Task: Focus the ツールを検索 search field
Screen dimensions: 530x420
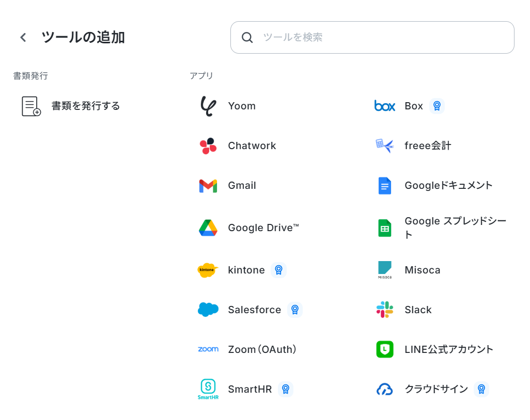Action: click(x=372, y=38)
